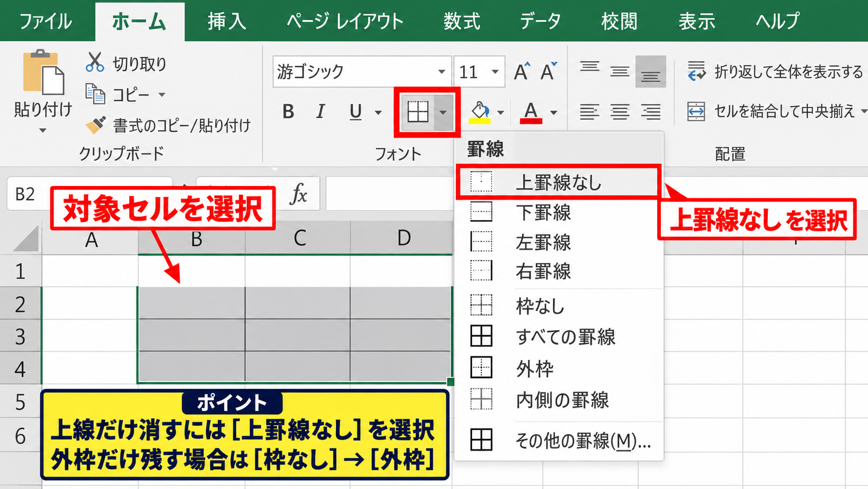Expand the fill color dropdown arrow
868x489 pixels.
500,112
